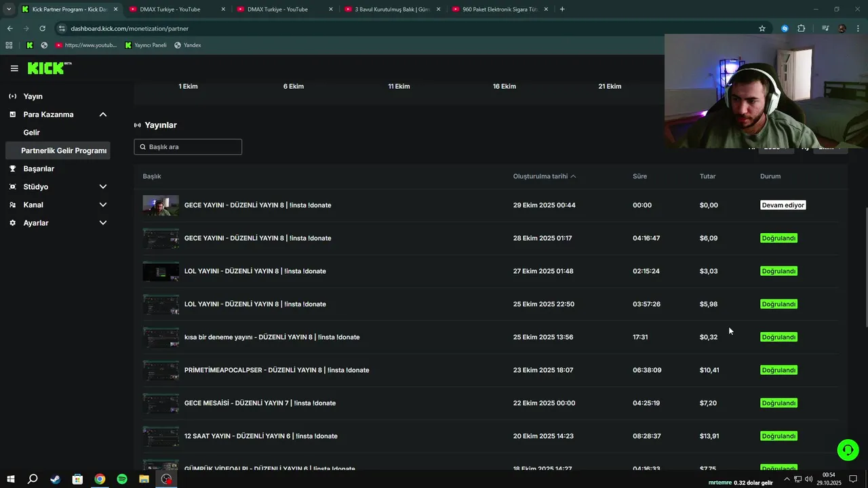
Task: Sort by Oluşturulma tarihi column arrow
Action: 573,176
